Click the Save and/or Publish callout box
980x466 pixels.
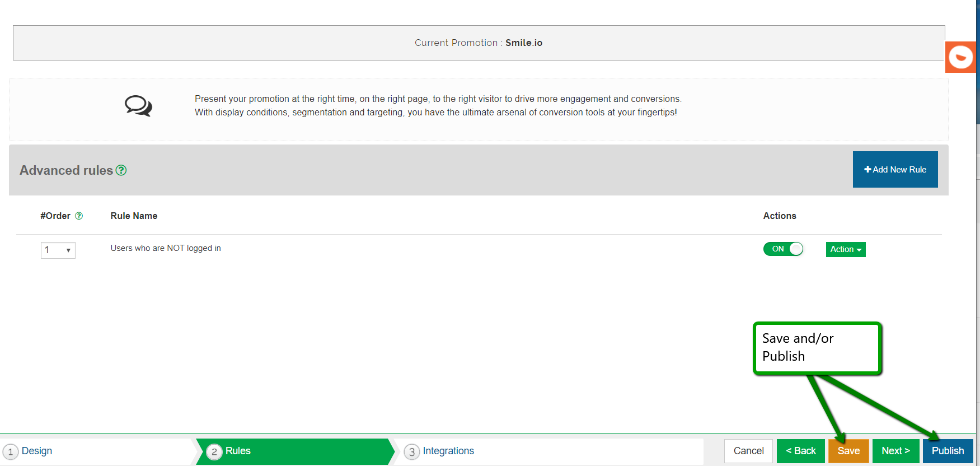click(x=817, y=348)
